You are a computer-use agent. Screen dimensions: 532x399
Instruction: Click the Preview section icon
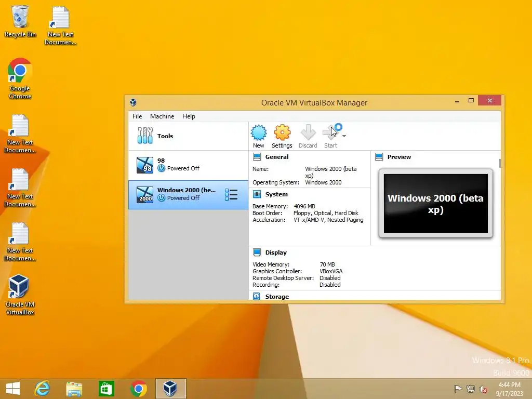(x=379, y=157)
